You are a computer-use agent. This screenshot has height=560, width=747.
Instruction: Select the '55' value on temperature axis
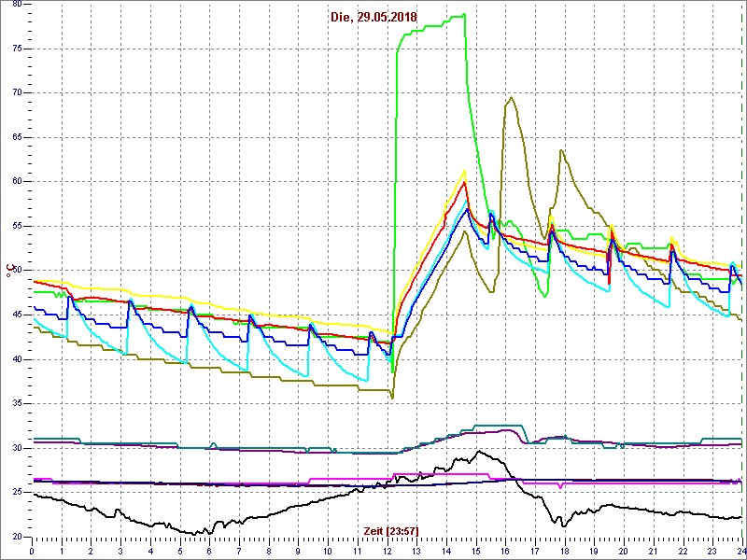point(16,226)
